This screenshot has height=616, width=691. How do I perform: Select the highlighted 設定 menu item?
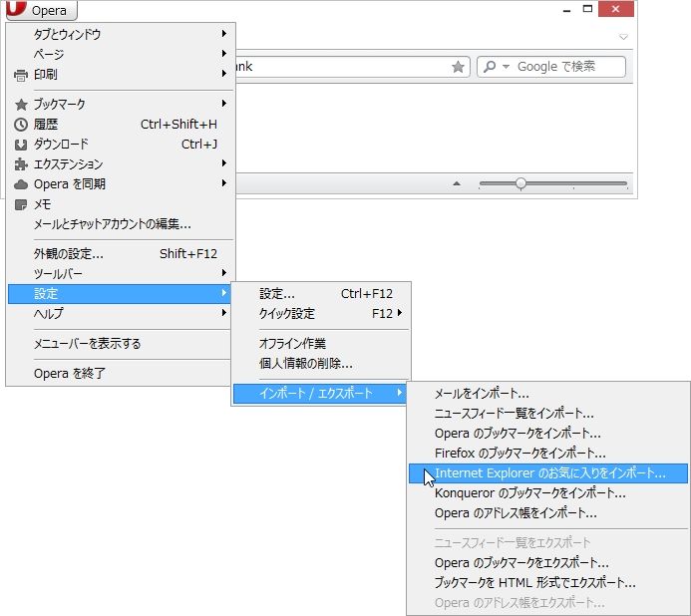tap(119, 294)
